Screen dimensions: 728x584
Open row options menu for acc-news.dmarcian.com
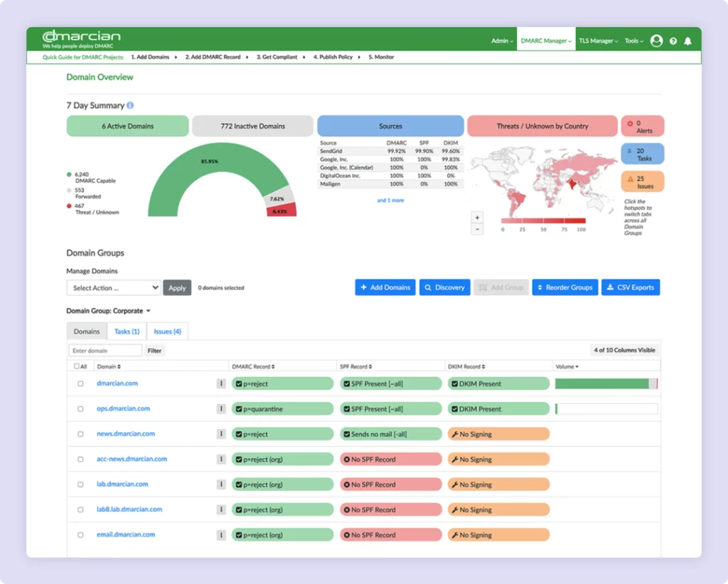click(221, 459)
